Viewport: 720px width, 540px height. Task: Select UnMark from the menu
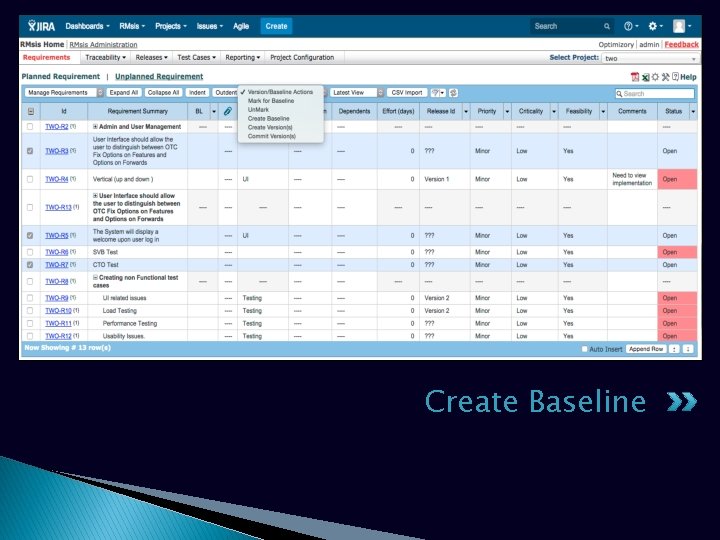[258, 110]
